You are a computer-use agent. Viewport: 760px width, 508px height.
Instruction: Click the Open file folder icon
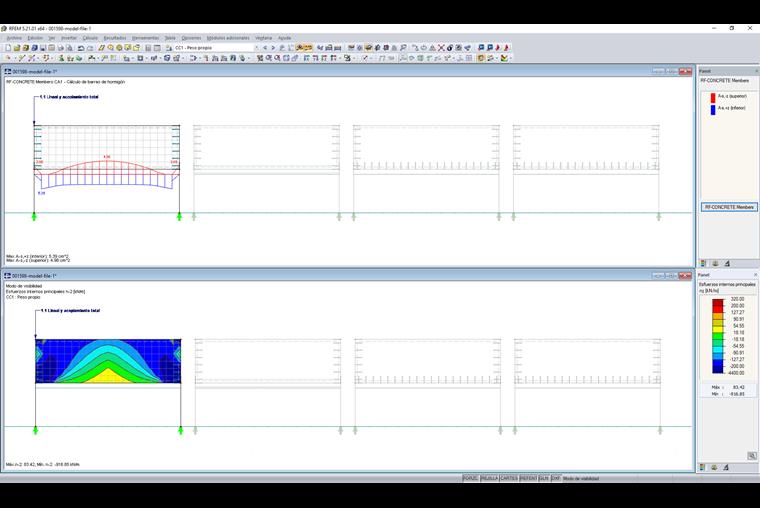point(17,48)
